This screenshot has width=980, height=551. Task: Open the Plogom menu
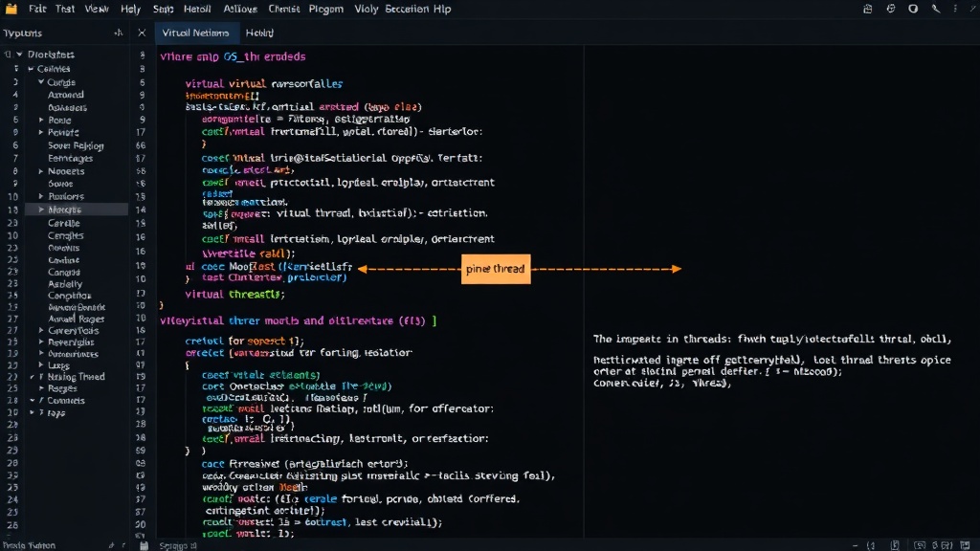325,9
